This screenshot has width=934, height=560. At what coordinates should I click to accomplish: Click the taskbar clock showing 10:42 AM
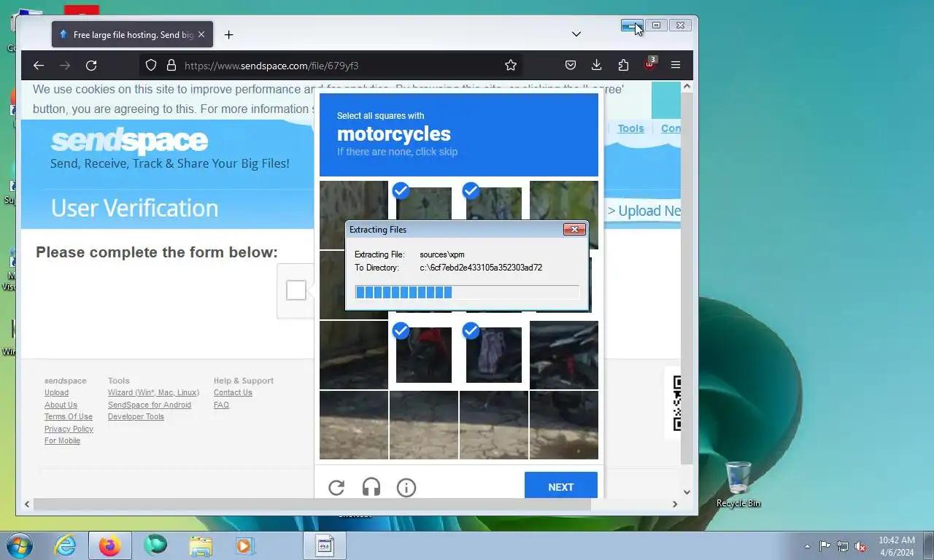pos(896,545)
